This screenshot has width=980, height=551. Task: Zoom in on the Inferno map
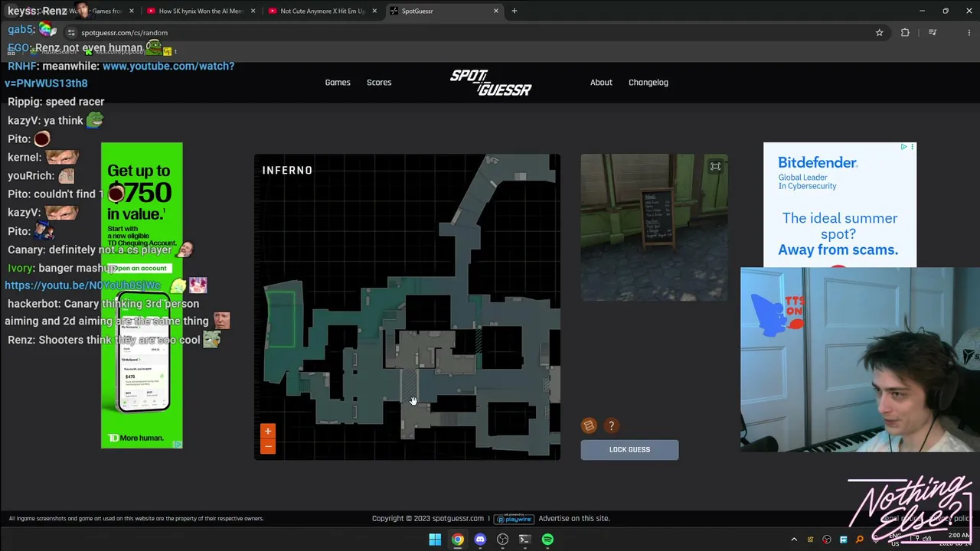[268, 432]
